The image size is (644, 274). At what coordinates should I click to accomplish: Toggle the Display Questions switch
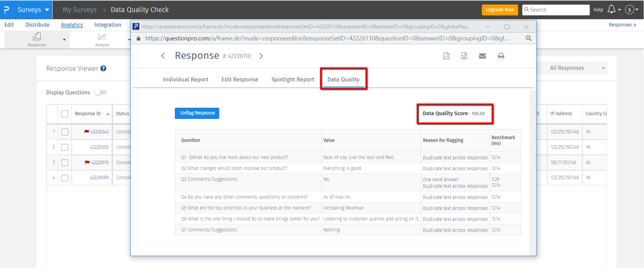(100, 92)
